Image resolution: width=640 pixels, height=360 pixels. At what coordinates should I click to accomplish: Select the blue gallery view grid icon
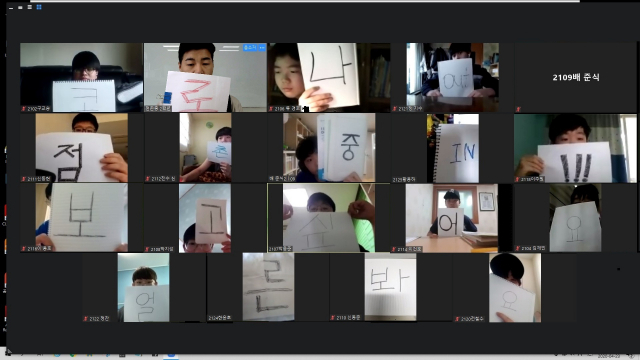[x=39, y=7]
